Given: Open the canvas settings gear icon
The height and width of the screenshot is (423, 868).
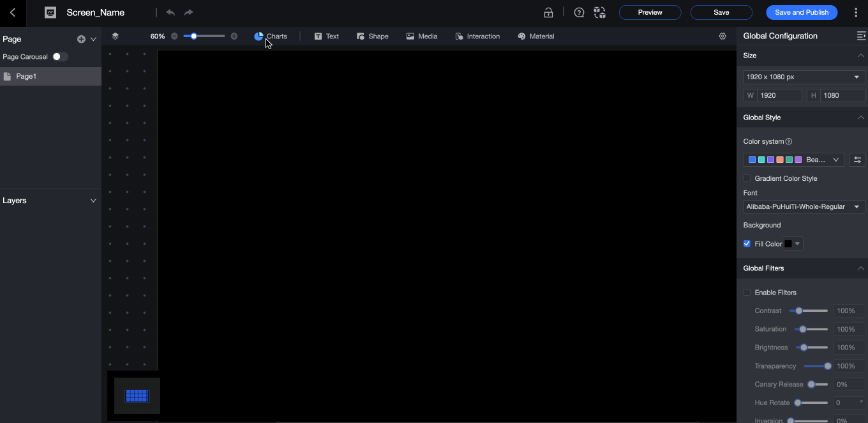Looking at the screenshot, I should pyautogui.click(x=722, y=36).
